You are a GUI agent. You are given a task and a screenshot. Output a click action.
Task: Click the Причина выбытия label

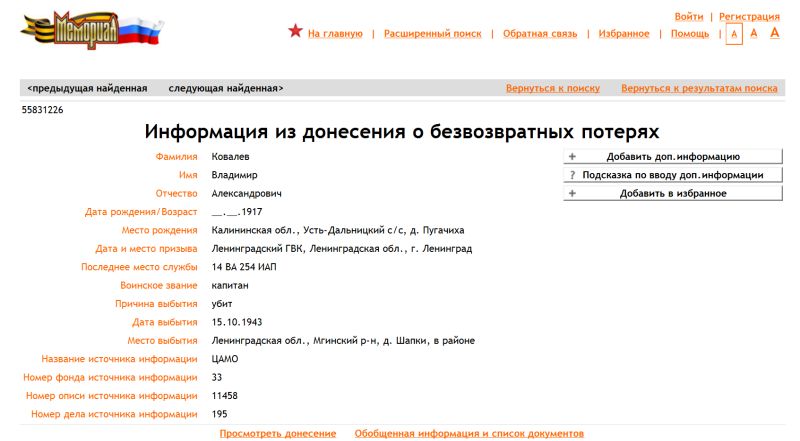(156, 304)
